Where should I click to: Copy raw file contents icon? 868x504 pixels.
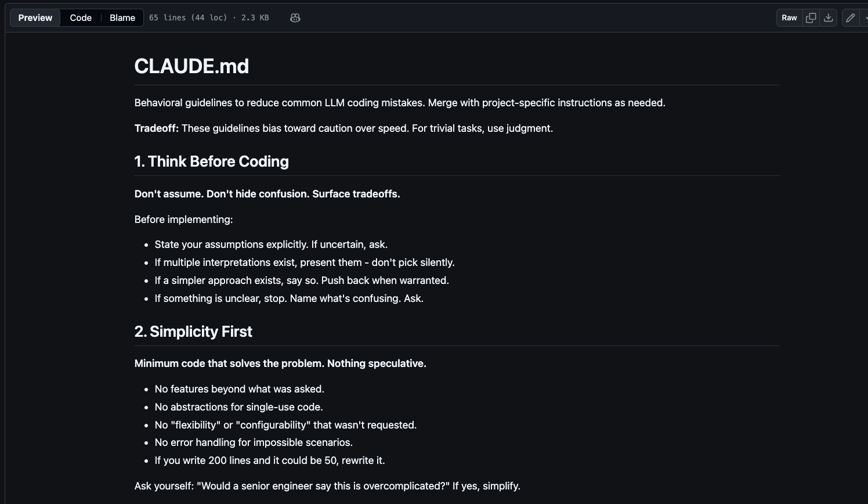pyautogui.click(x=811, y=18)
